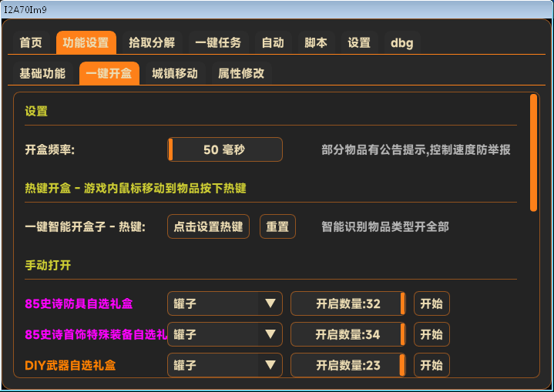The width and height of the screenshot is (554, 392).
Task: Open the 85史诗首饰特殊装备 row's 罐子 dropdown
Action: tap(224, 335)
